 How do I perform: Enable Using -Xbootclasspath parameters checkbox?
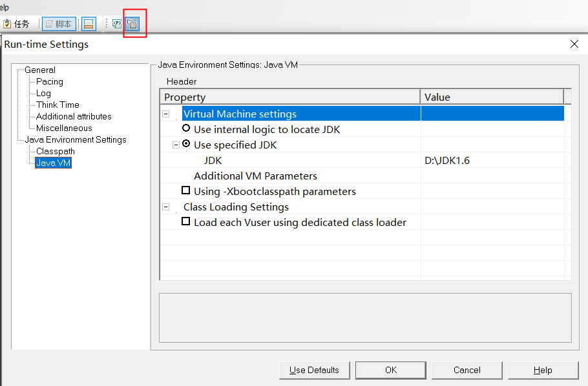click(x=185, y=190)
